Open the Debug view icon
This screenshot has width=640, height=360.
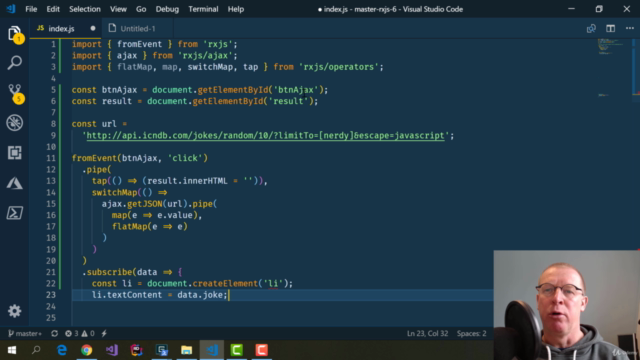tap(15, 123)
